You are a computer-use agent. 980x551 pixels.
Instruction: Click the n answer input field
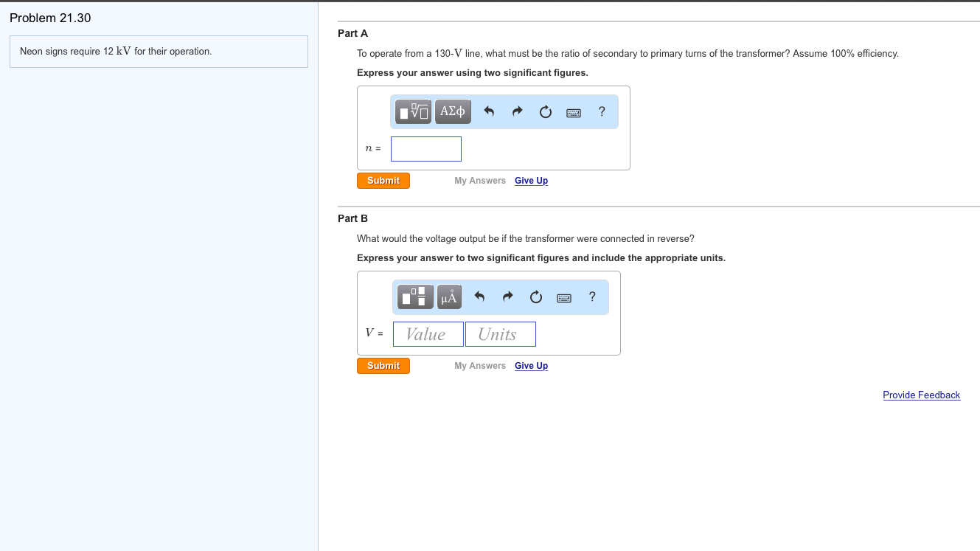coord(426,149)
